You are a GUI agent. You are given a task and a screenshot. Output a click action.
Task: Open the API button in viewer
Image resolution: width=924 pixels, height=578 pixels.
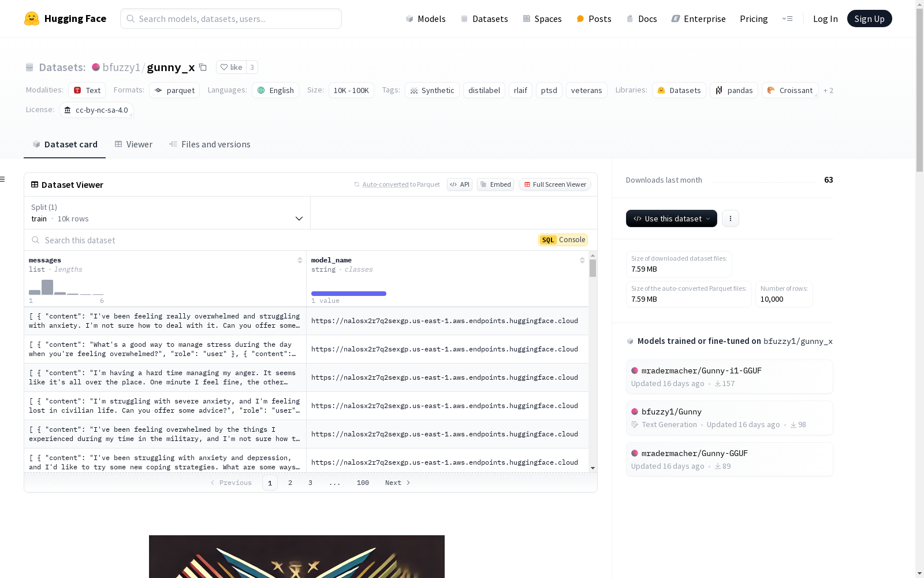pos(460,184)
